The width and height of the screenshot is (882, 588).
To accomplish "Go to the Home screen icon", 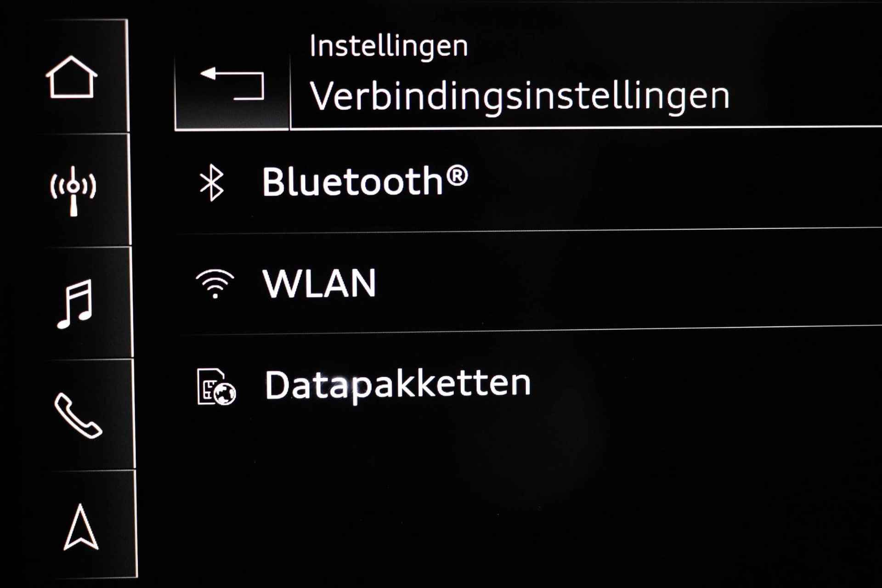I will point(72,77).
